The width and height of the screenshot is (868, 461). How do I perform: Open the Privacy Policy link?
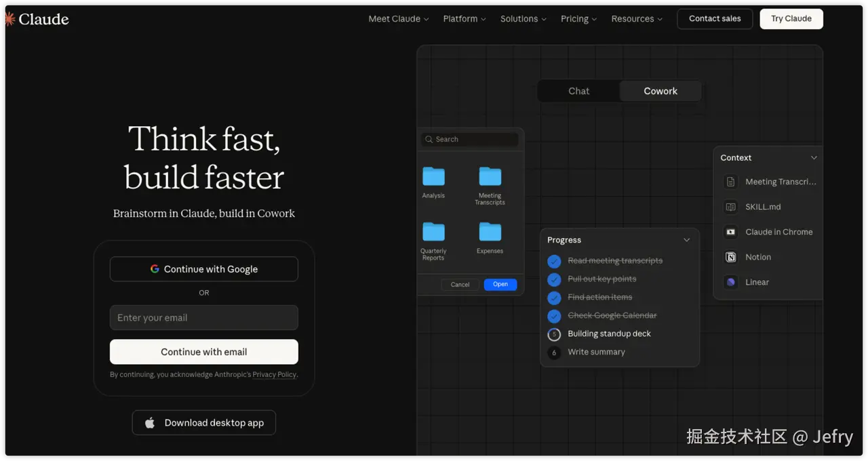[274, 374]
